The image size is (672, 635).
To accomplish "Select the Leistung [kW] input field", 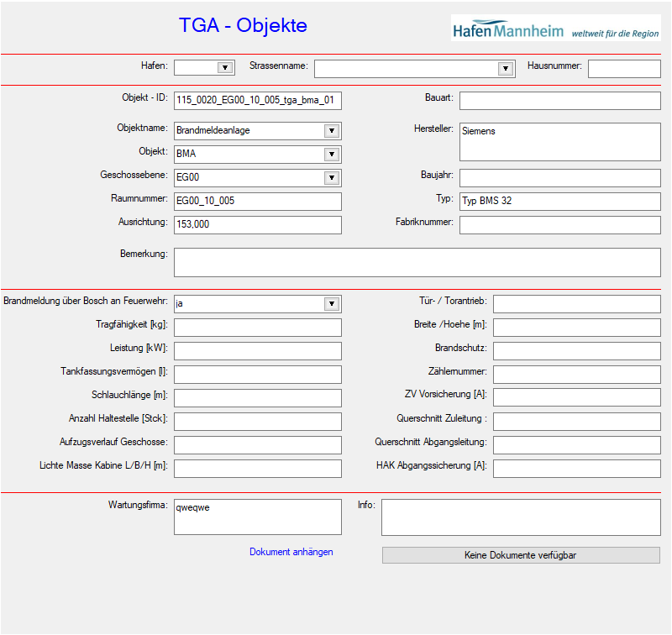I will click(258, 351).
